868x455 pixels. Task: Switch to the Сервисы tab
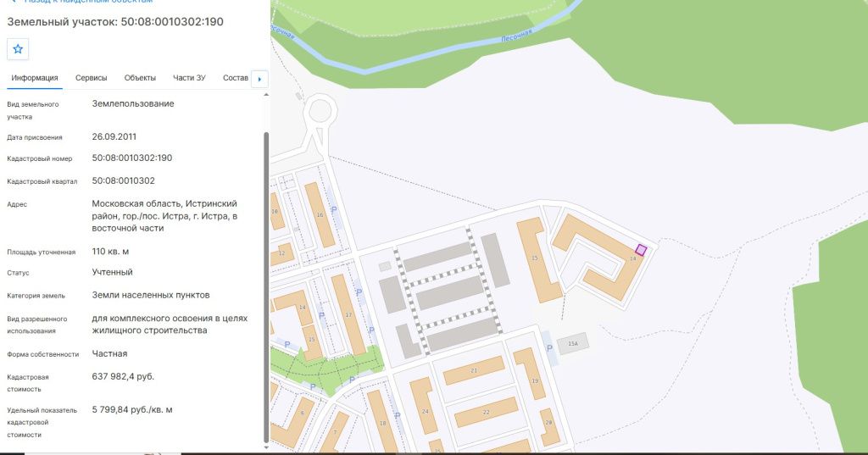(92, 78)
